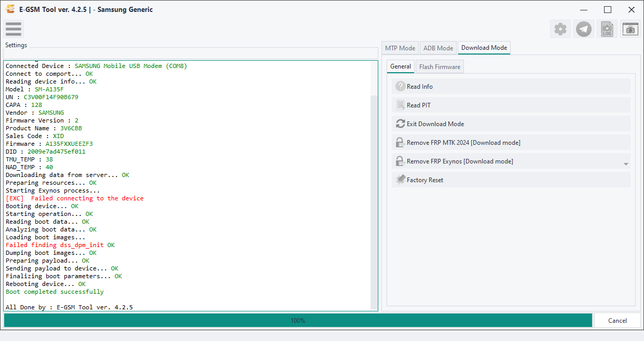Click the Boot completed successfully line
Screen dimensions: 644x341
tap(54, 292)
